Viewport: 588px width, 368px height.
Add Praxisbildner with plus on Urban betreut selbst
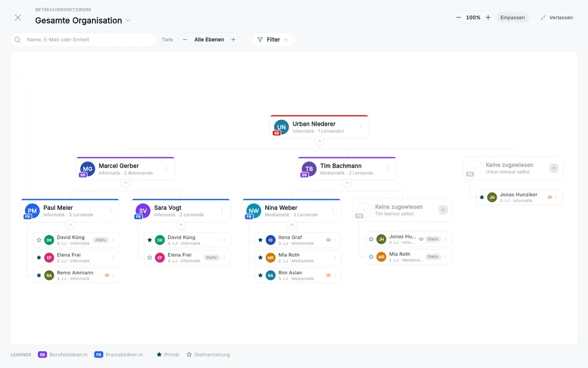click(554, 168)
